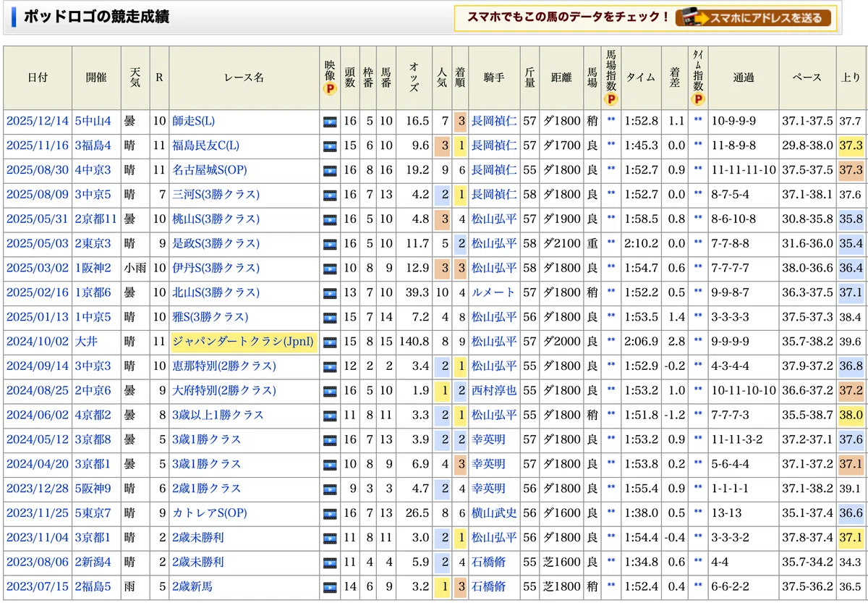Play video for 是政S race
Screen dimensions: 868x603
pyautogui.click(x=330, y=244)
